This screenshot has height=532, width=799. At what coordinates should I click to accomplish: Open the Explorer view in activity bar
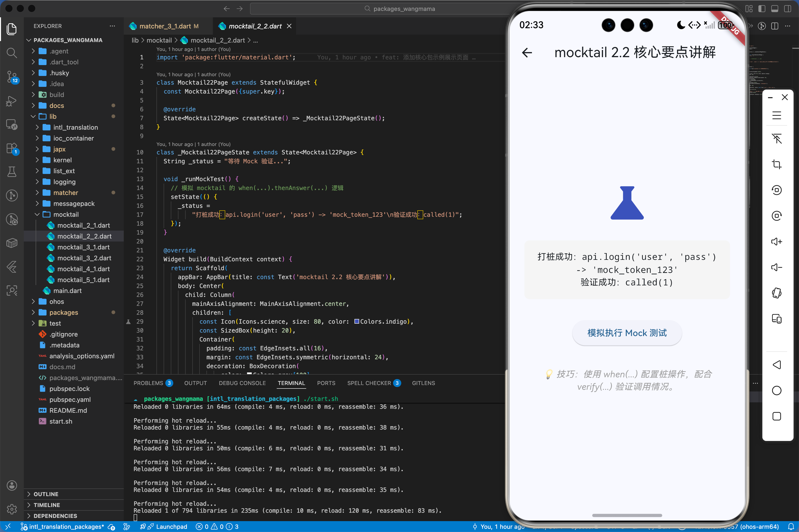[x=12, y=29]
